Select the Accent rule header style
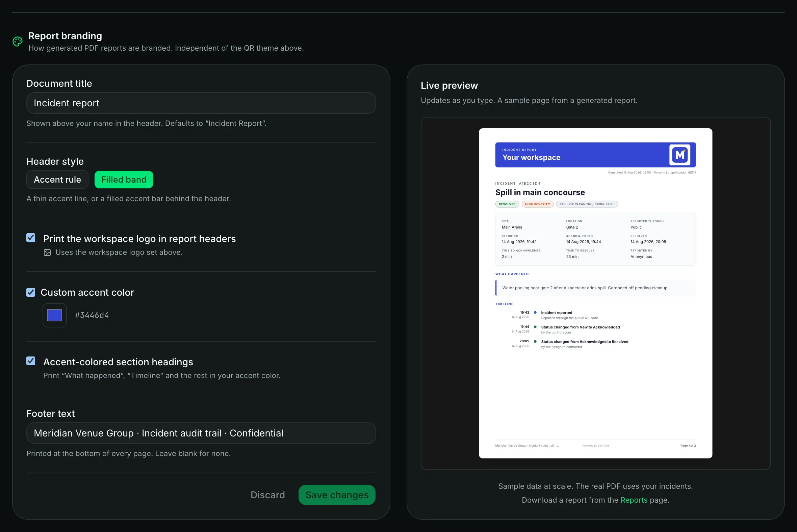 pos(57,180)
